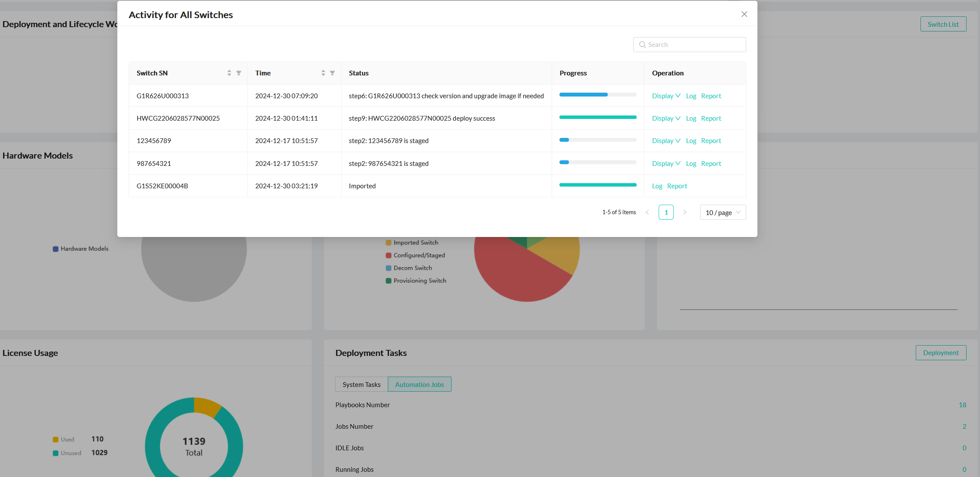Expand Display dropdown for G1R626U000313
This screenshot has width=980, height=477.
pos(666,96)
